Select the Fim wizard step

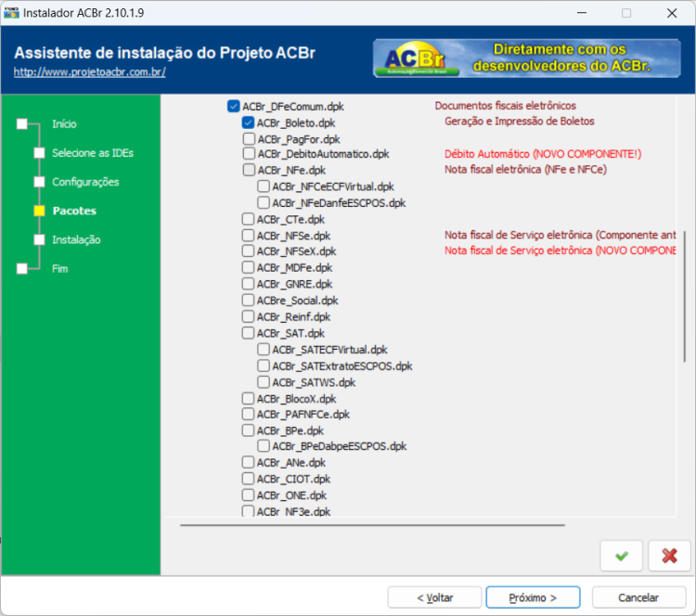(60, 268)
